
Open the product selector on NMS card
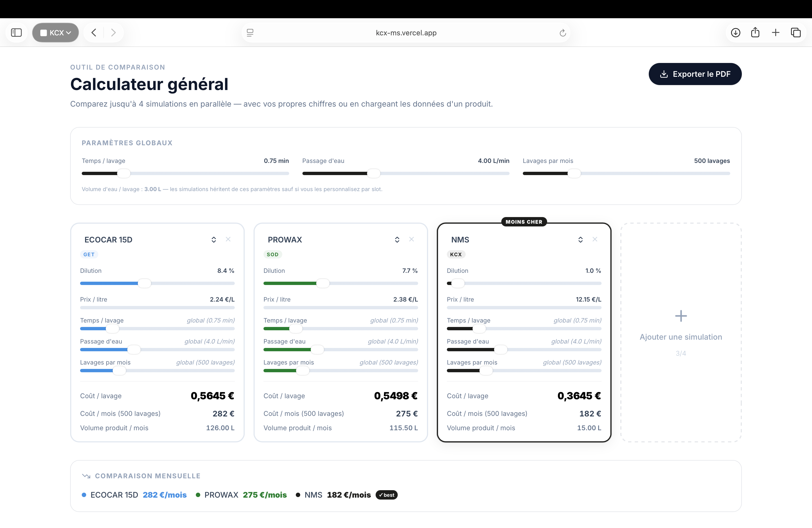[x=580, y=240]
